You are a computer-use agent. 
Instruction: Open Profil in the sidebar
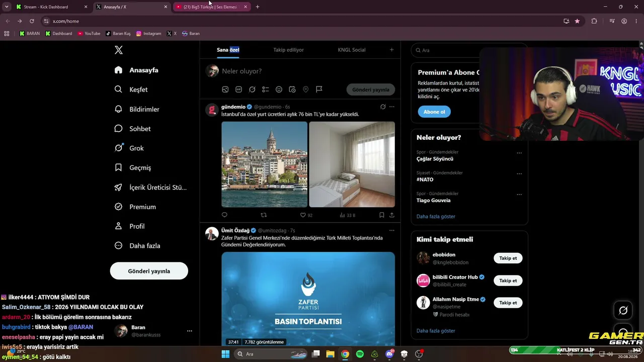point(130,226)
